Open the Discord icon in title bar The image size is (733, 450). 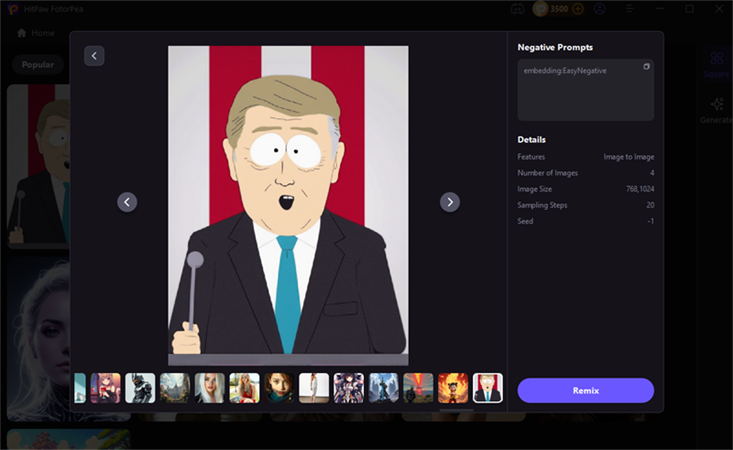pos(517,9)
